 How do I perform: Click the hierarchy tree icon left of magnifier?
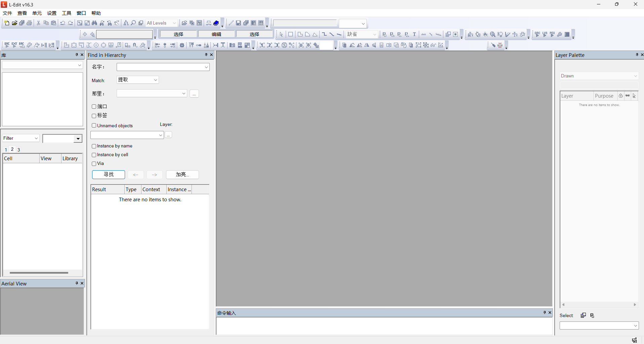(126, 23)
